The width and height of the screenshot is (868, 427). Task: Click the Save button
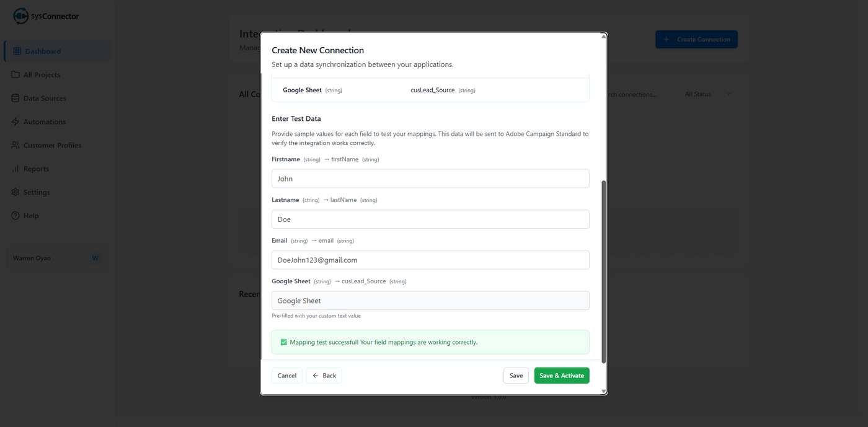pyautogui.click(x=516, y=376)
